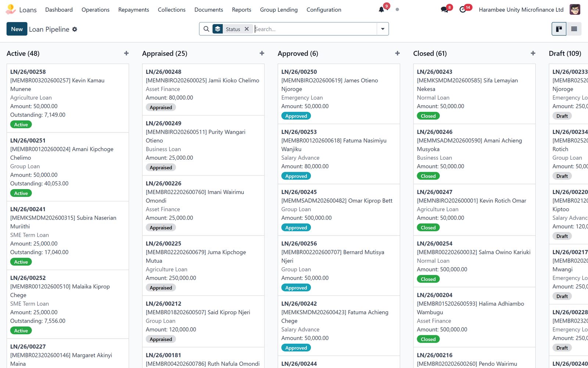Open the Configuration menu
588x368 pixels.
click(x=324, y=10)
